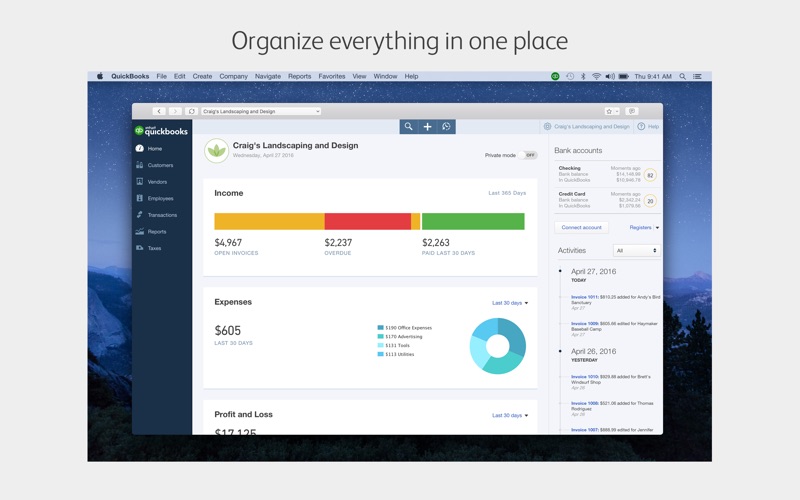Viewport: 800px width, 500px height.
Task: Open Invoice 1009 link in Activities
Action: pos(585,323)
